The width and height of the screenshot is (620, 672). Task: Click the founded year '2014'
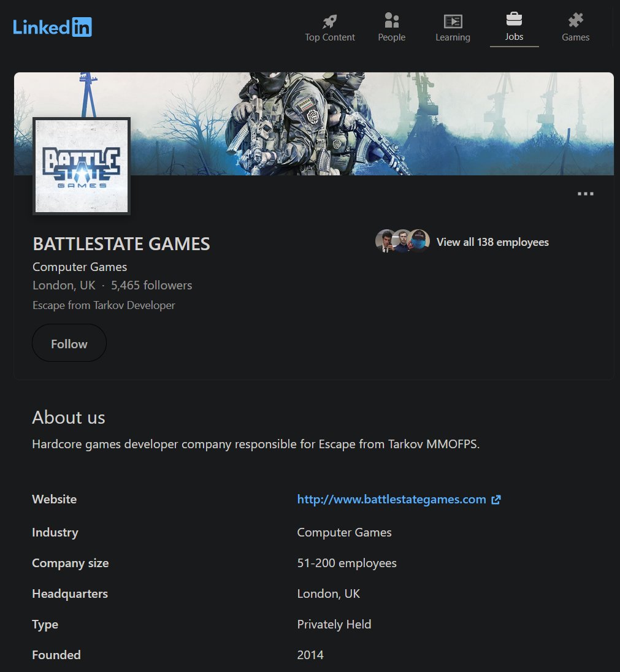[x=310, y=655]
